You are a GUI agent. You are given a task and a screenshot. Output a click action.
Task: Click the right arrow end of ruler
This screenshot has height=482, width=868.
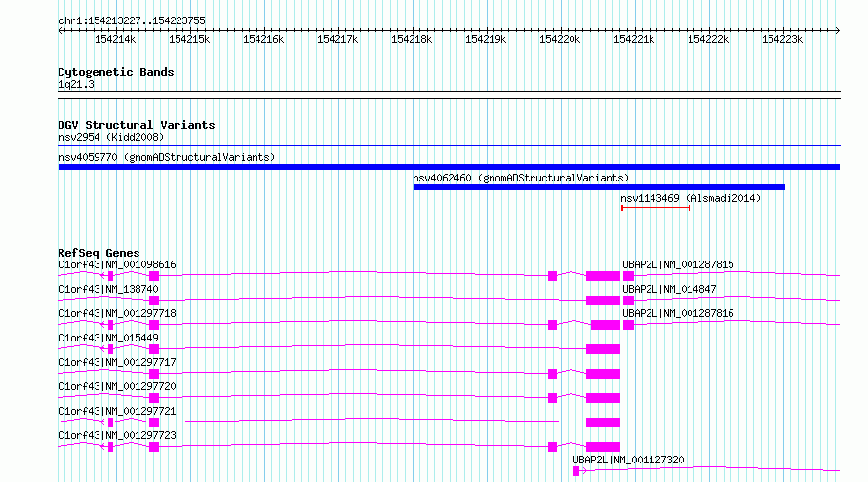[x=837, y=31]
